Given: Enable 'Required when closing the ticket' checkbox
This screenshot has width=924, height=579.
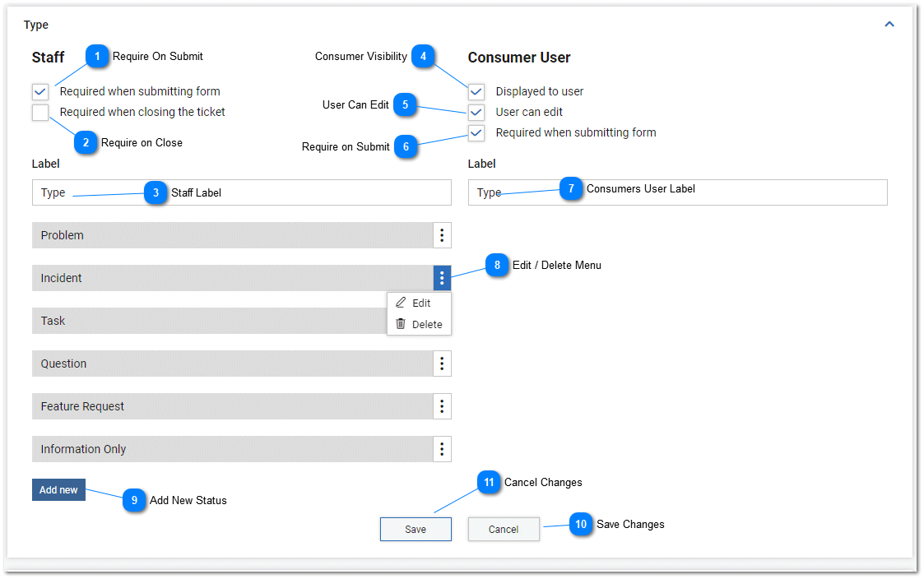Looking at the screenshot, I should (x=40, y=112).
